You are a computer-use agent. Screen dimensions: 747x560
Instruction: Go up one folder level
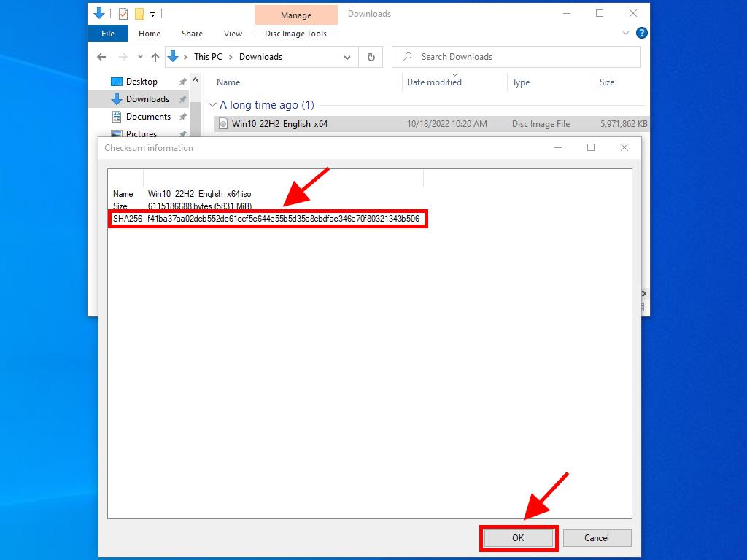click(x=155, y=57)
